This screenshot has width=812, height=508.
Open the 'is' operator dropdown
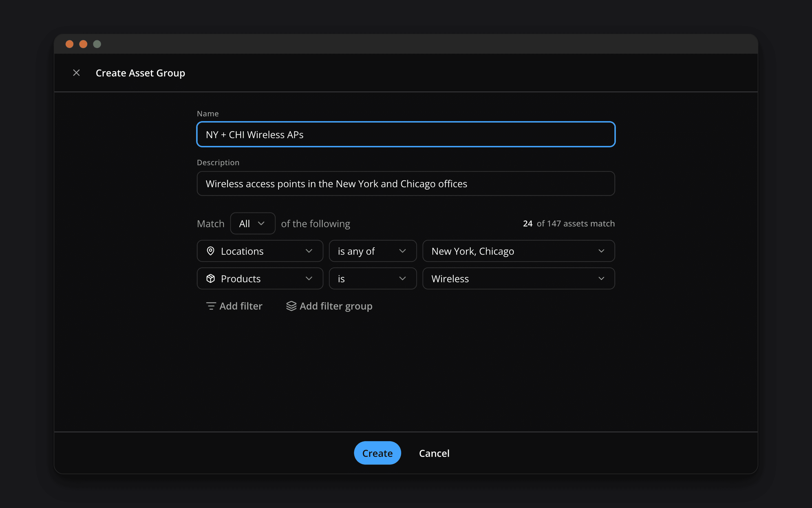click(x=373, y=279)
